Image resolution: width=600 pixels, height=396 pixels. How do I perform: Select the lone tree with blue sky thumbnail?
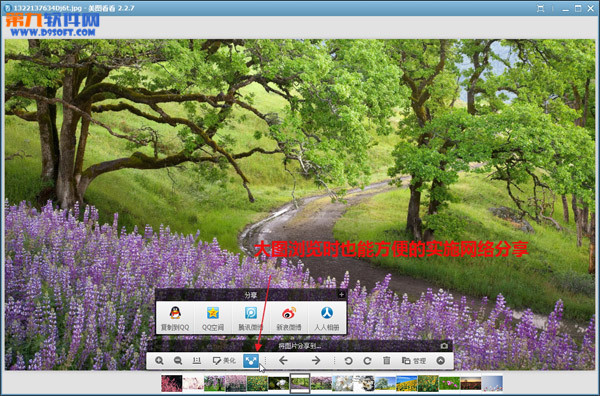pyautogui.click(x=385, y=383)
